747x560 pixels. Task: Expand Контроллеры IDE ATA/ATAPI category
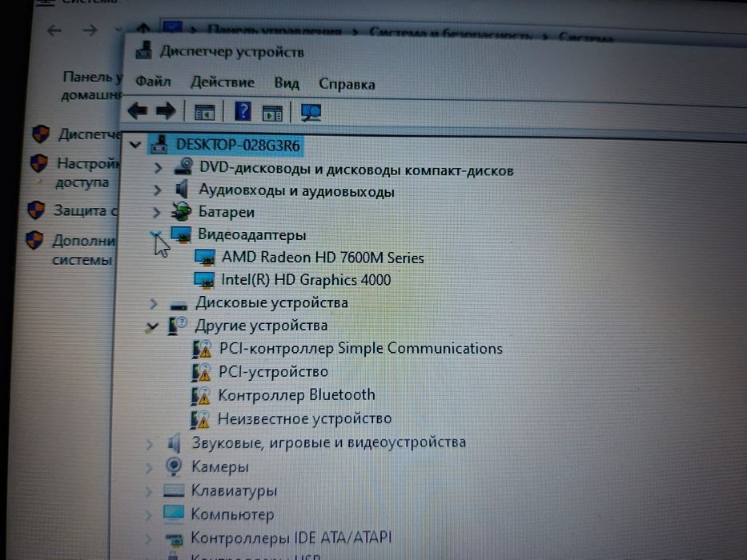pos(149,538)
